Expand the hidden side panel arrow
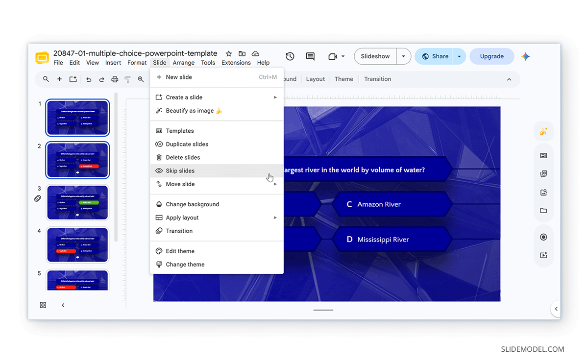Viewport: 588px width, 364px height. [556, 309]
